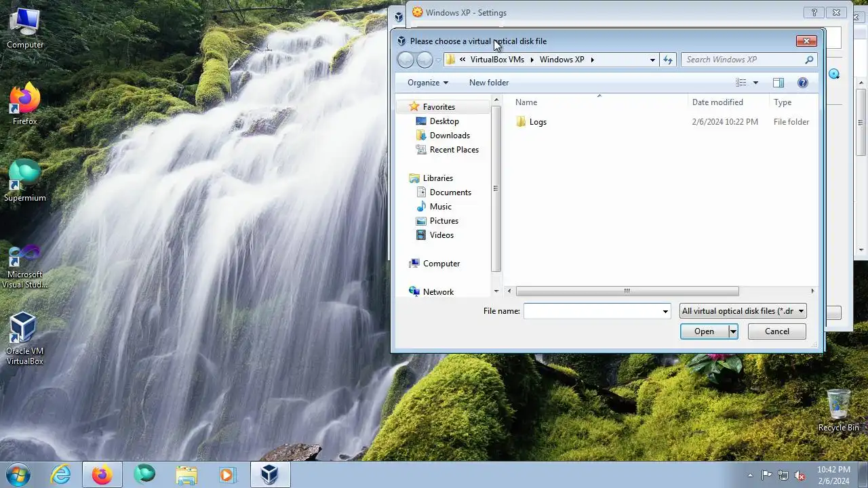Viewport: 868px width, 488px height.
Task: Select Favorites in navigation pane
Action: coord(439,107)
